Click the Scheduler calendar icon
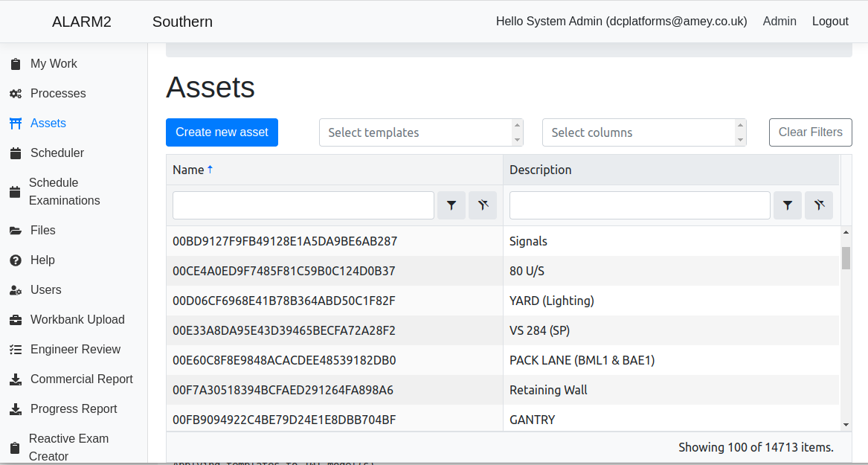The image size is (868, 465). [x=16, y=153]
